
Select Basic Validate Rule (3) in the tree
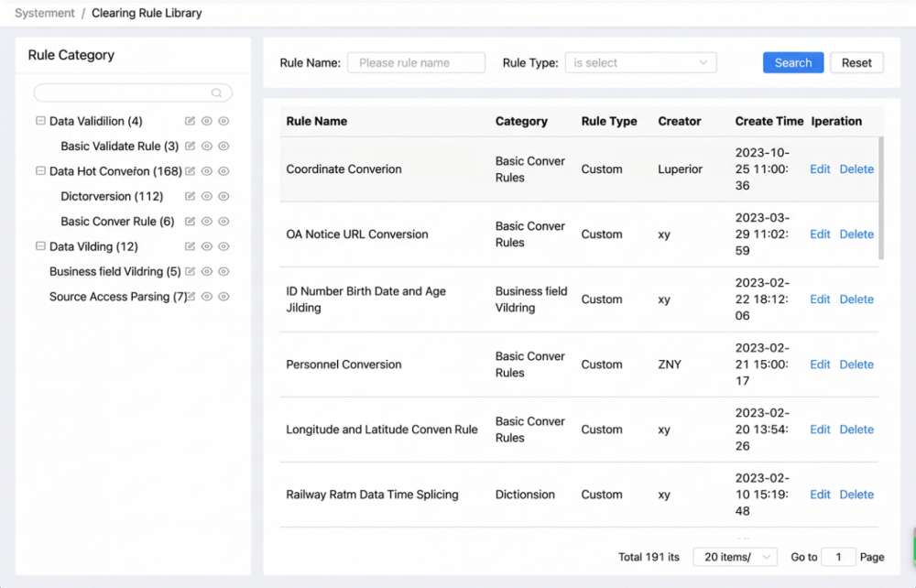(x=120, y=146)
